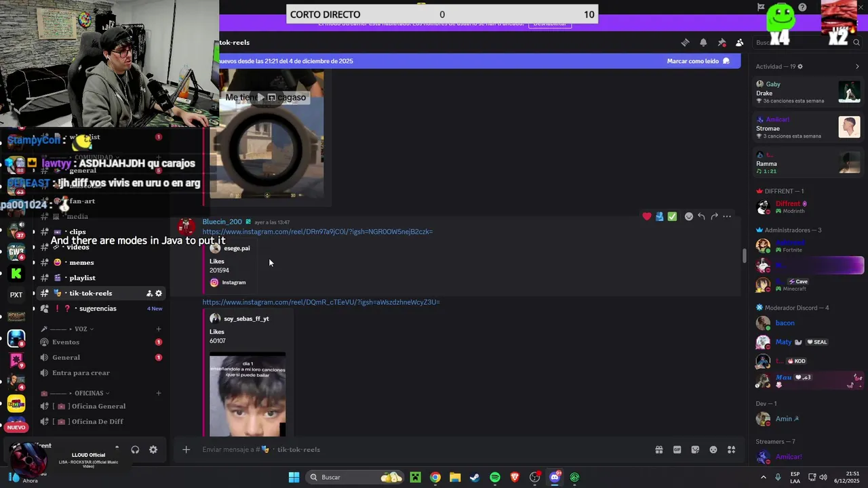The height and width of the screenshot is (488, 868).
Task: Open Steam from the taskbar
Action: tap(475, 477)
